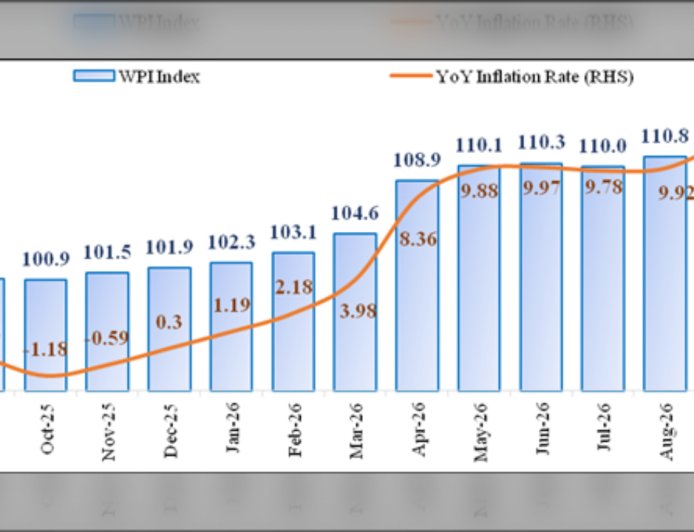Click the Oct-25 axis label
Screen dimensions: 694x532
coord(47,429)
